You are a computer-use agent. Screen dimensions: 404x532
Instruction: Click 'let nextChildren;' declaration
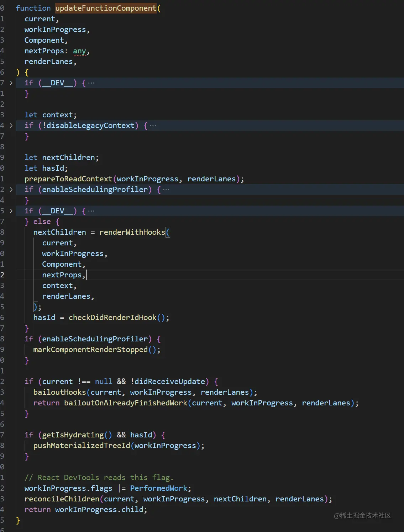click(x=62, y=158)
